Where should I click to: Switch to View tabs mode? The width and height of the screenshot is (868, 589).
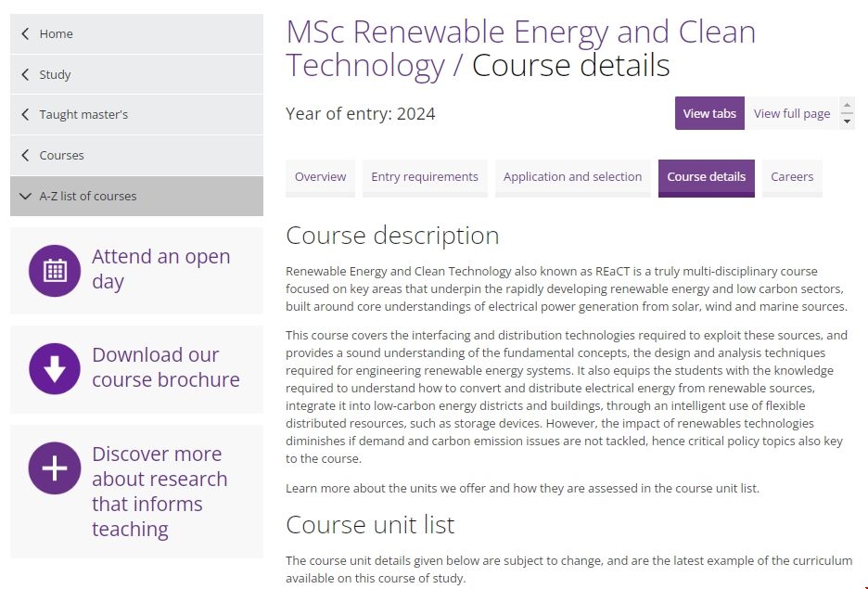click(709, 113)
